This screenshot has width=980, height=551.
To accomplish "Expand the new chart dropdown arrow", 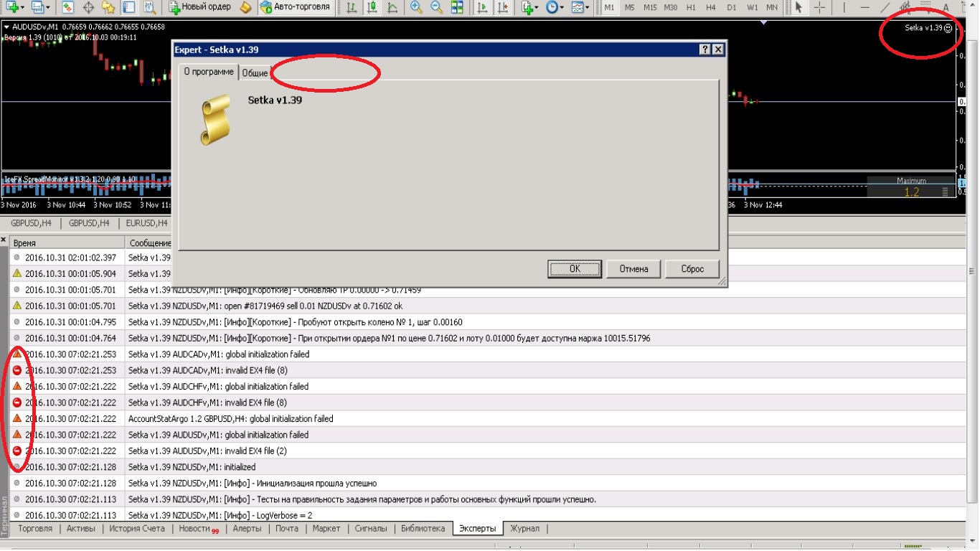I will 24,7.
